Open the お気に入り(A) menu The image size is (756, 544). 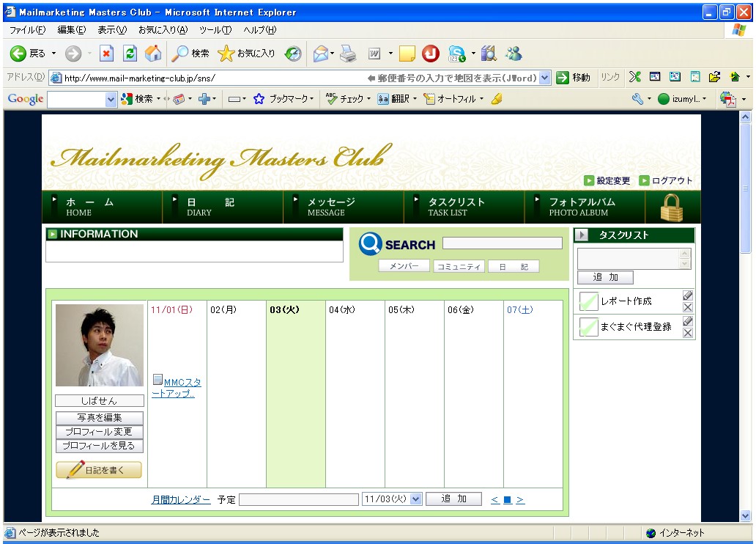coord(163,30)
